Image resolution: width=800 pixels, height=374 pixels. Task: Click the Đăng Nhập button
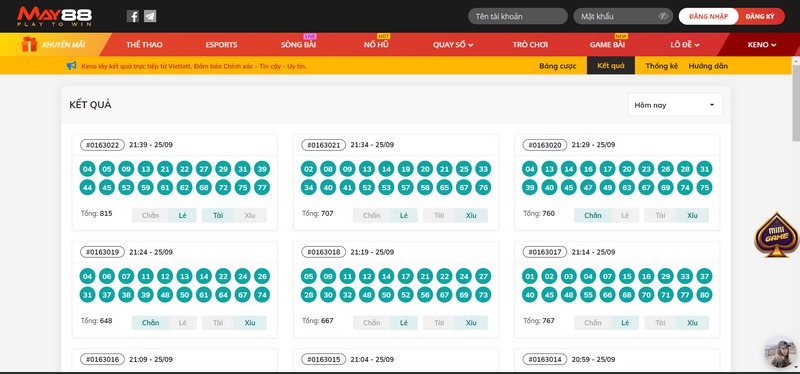(708, 16)
